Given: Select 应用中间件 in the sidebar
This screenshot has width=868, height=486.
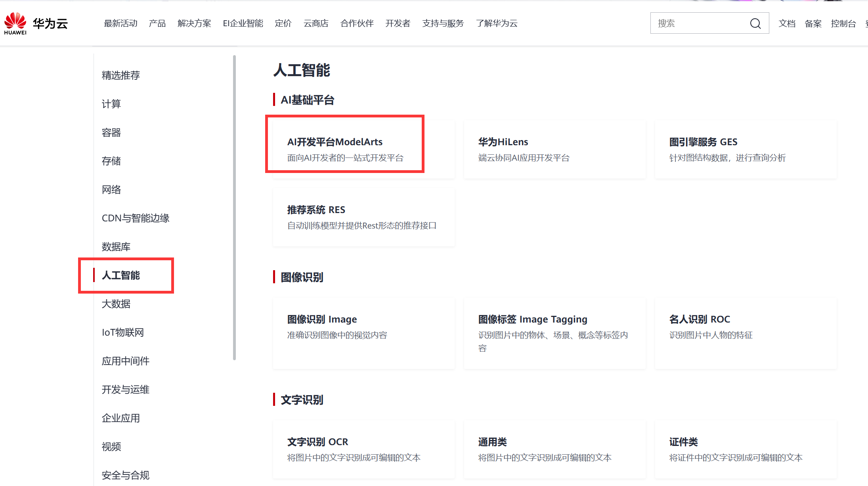Looking at the screenshot, I should click(x=125, y=361).
